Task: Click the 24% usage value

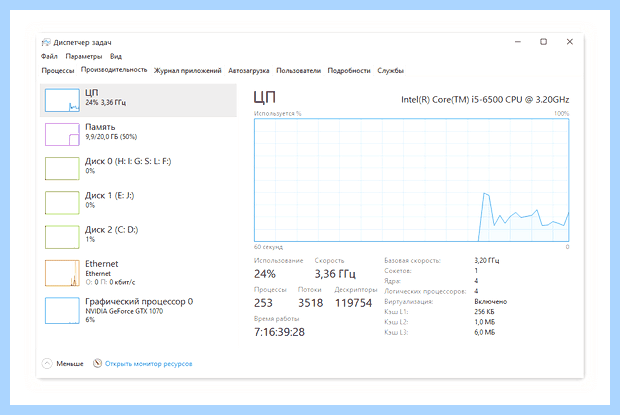Action: pos(265,274)
